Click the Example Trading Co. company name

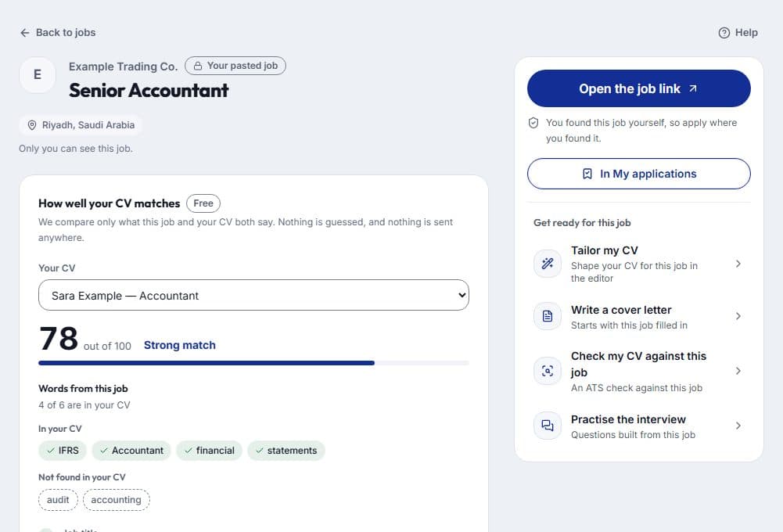click(x=124, y=66)
